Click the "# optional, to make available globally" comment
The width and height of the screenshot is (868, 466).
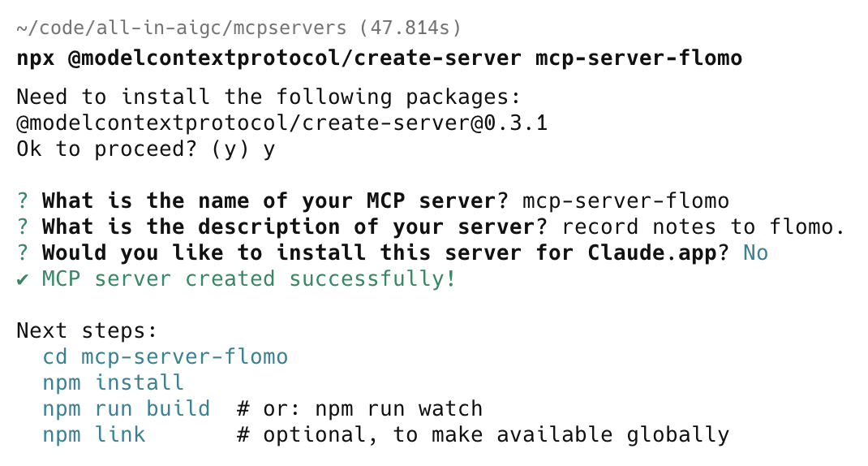click(x=483, y=434)
